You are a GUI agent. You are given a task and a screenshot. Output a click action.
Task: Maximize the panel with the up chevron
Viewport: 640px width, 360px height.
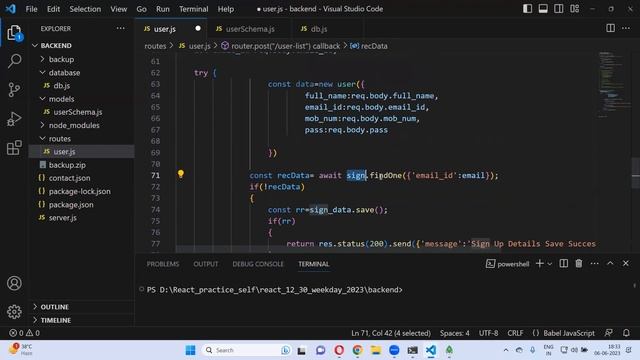tap(610, 264)
